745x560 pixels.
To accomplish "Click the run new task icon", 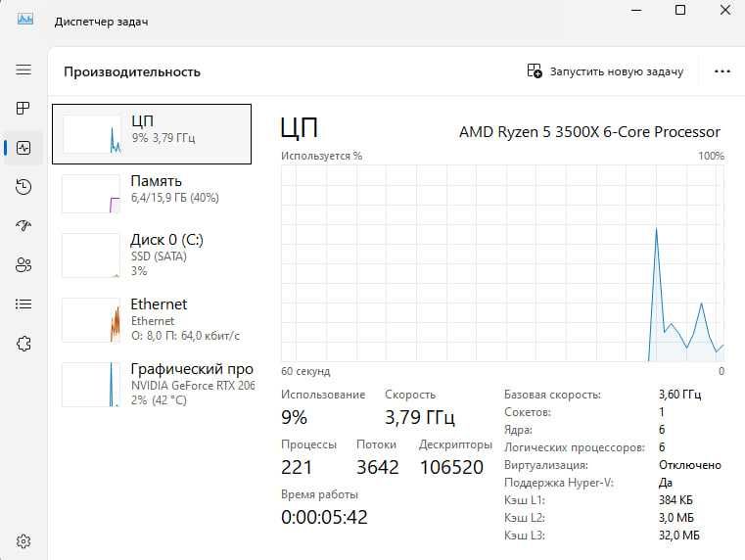I will pos(535,70).
